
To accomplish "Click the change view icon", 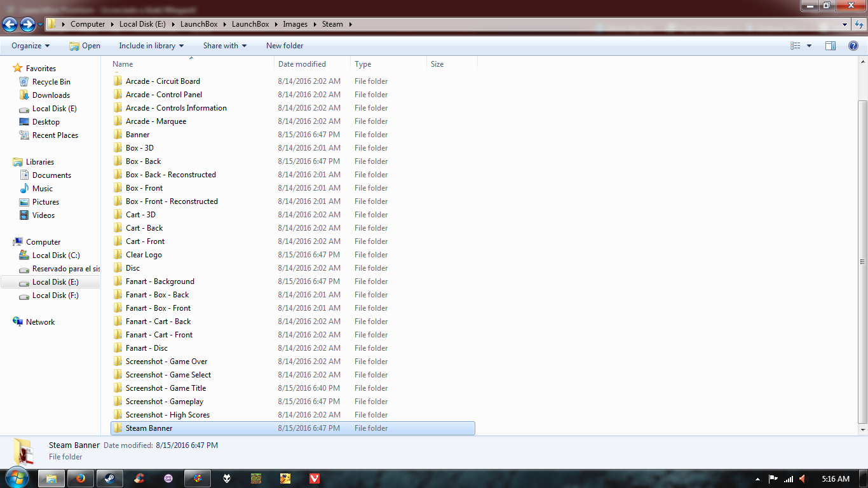I will (x=796, y=46).
